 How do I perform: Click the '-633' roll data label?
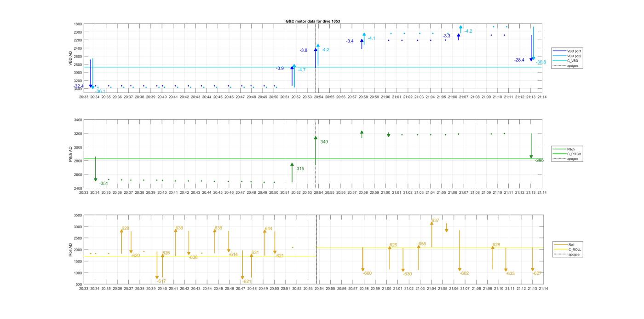(x=510, y=273)
